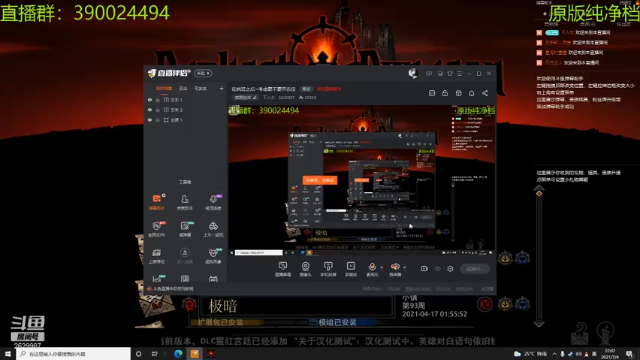
Task: Toggle the lock on 文本 1 source
Action: [158, 100]
